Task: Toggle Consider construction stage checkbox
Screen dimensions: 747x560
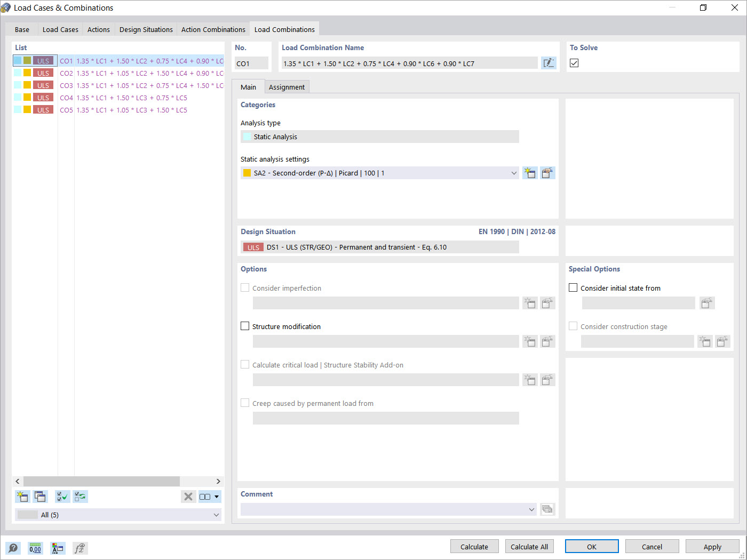Action: [573, 326]
